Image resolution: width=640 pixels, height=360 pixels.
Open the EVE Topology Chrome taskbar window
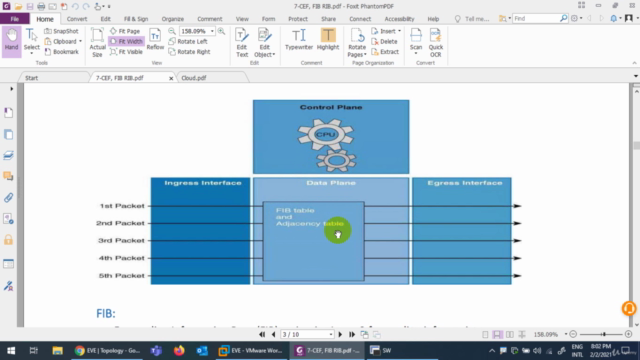107,351
